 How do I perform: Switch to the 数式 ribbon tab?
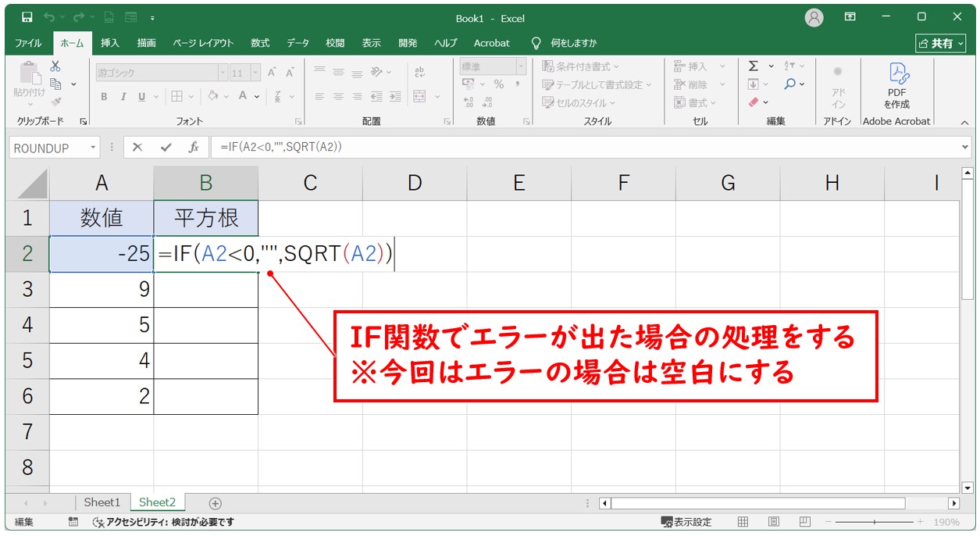[x=259, y=43]
